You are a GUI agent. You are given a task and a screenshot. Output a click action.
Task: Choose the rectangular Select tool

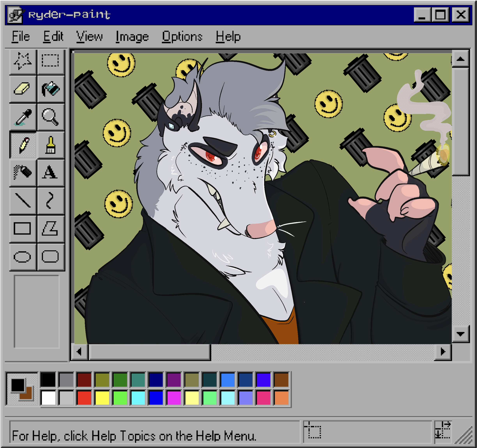pyautogui.click(x=50, y=61)
